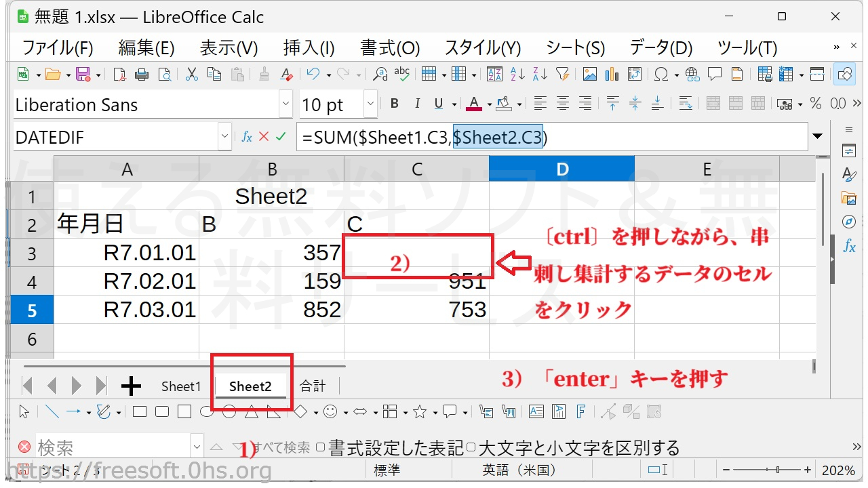Click the 検索 search input field
This screenshot has width=868, height=488.
[x=112, y=447]
